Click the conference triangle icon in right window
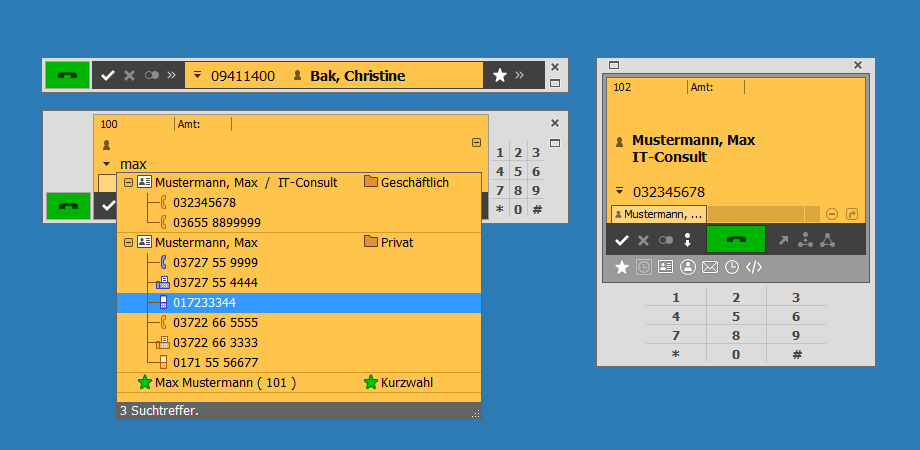This screenshot has width=920, height=450. (828, 240)
